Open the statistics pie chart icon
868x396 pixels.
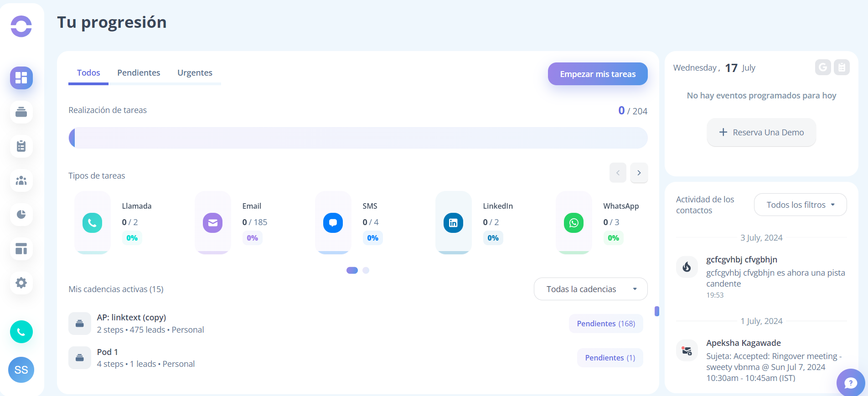pos(21,215)
